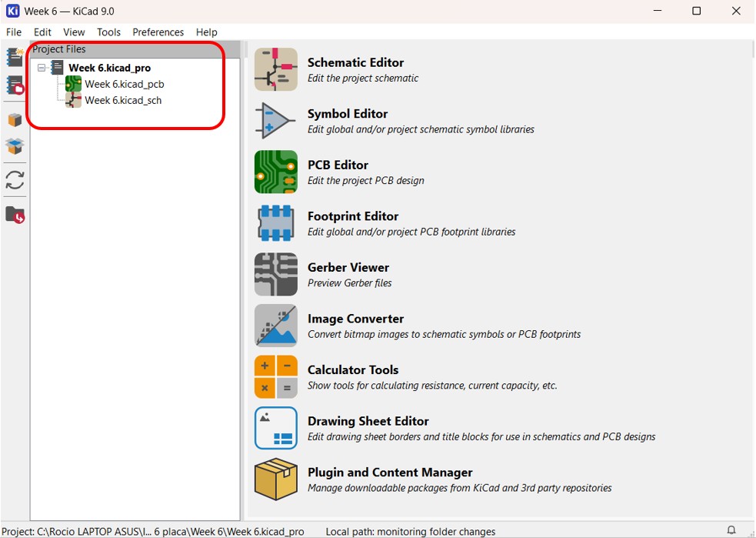Click the PCB Editor title text
The width and height of the screenshot is (756, 538).
[338, 165]
